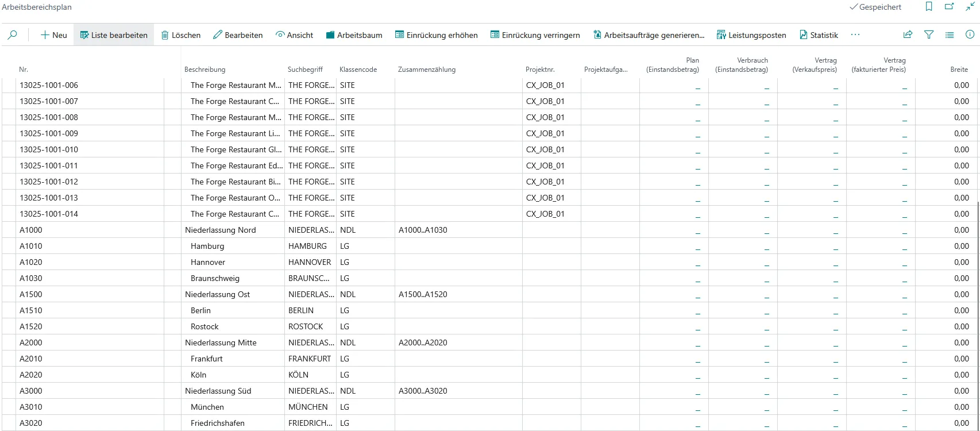Sort by the Nr. column header
980x431 pixels.
24,70
